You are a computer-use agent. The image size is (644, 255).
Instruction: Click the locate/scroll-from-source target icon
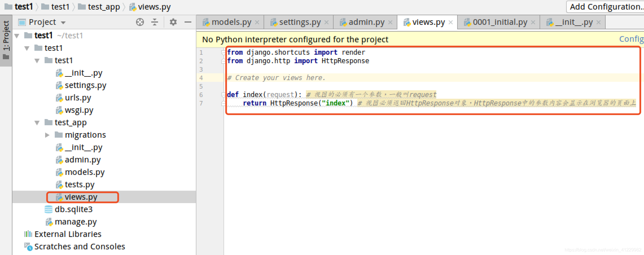click(x=140, y=22)
